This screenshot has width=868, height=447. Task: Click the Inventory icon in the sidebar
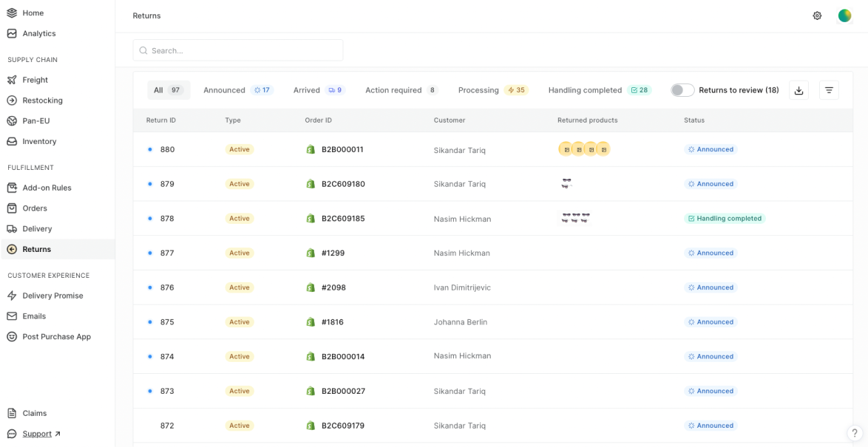pos(10,141)
